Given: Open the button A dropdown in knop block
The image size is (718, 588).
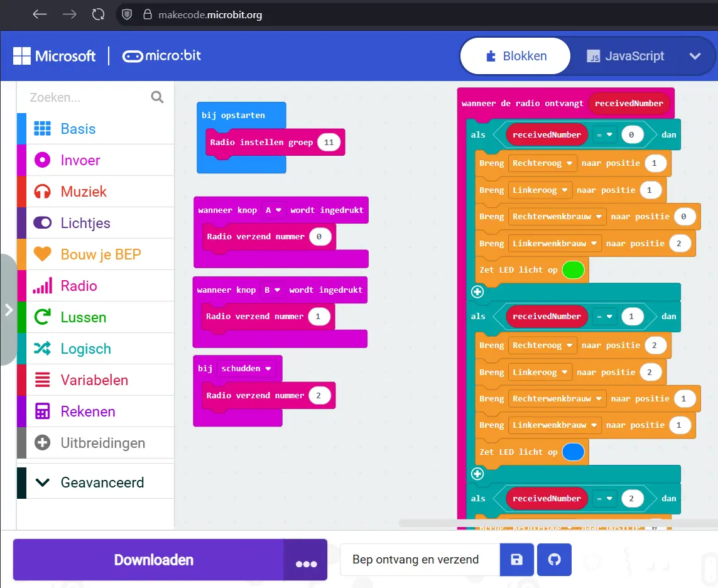Looking at the screenshot, I should pyautogui.click(x=273, y=210).
